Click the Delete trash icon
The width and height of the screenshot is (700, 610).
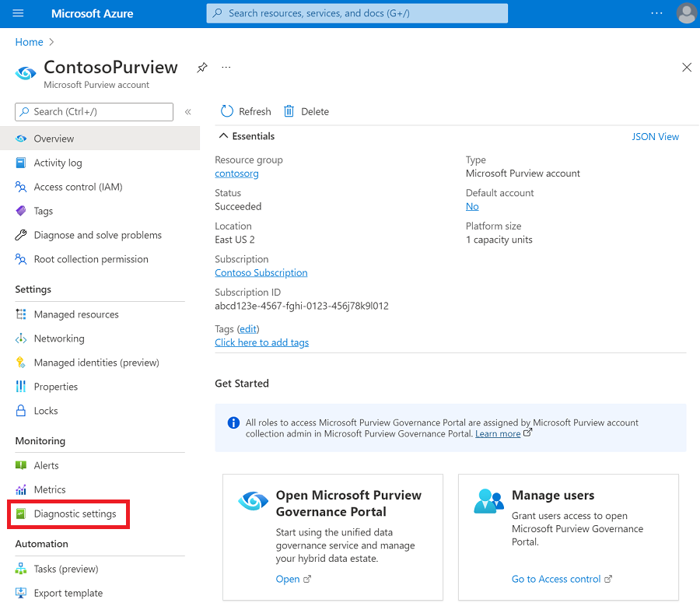(289, 111)
